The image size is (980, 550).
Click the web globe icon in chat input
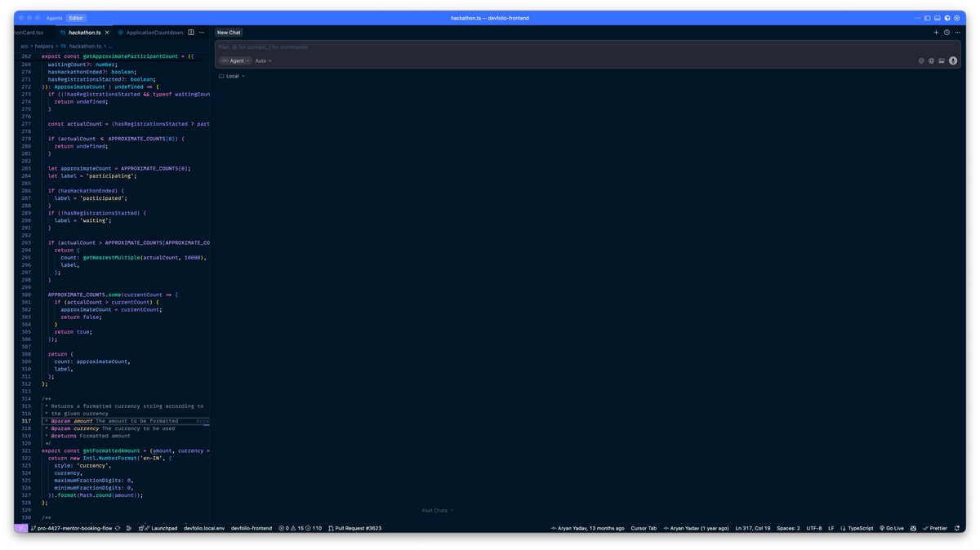931,61
